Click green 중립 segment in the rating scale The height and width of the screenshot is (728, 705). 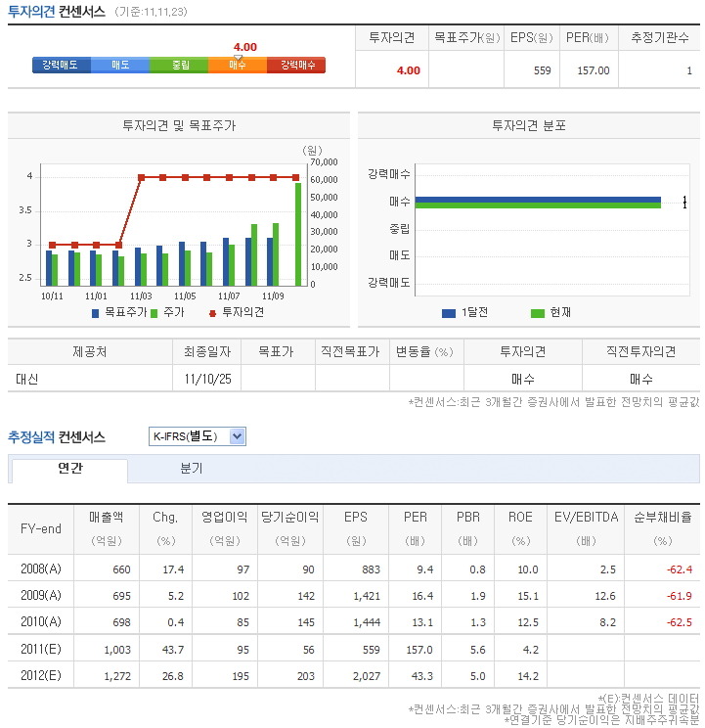tap(179, 65)
